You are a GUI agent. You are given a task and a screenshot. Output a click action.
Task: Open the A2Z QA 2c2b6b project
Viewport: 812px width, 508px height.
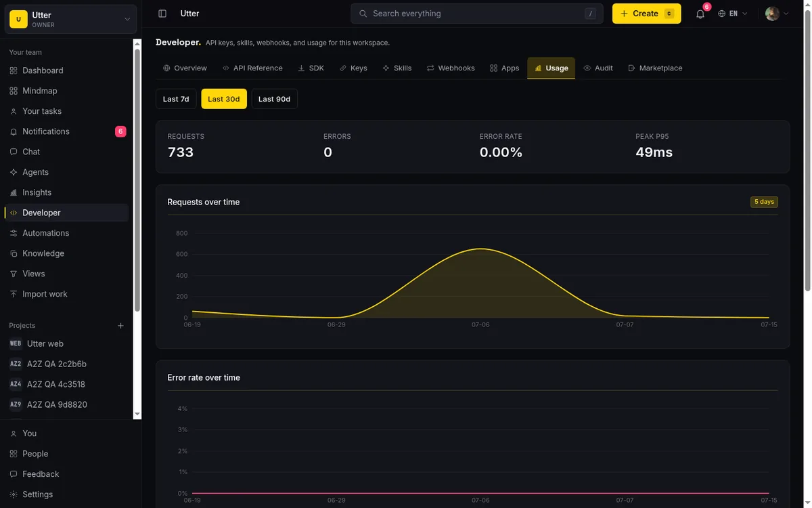[66, 364]
